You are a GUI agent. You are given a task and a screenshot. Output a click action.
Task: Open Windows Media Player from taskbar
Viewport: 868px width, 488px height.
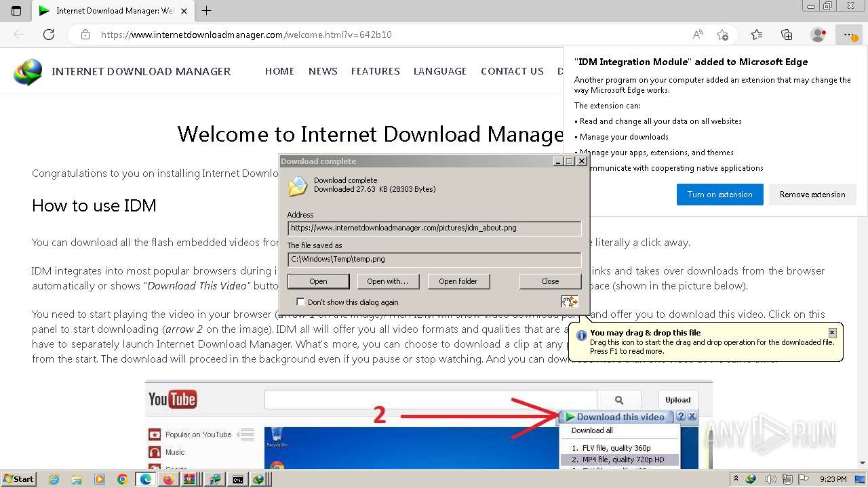pyautogui.click(x=100, y=479)
